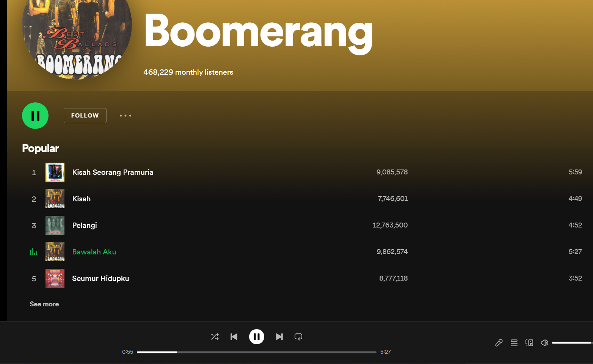Open the Kisah album cover thumbnail
Image resolution: width=593 pixels, height=364 pixels.
coord(55,199)
